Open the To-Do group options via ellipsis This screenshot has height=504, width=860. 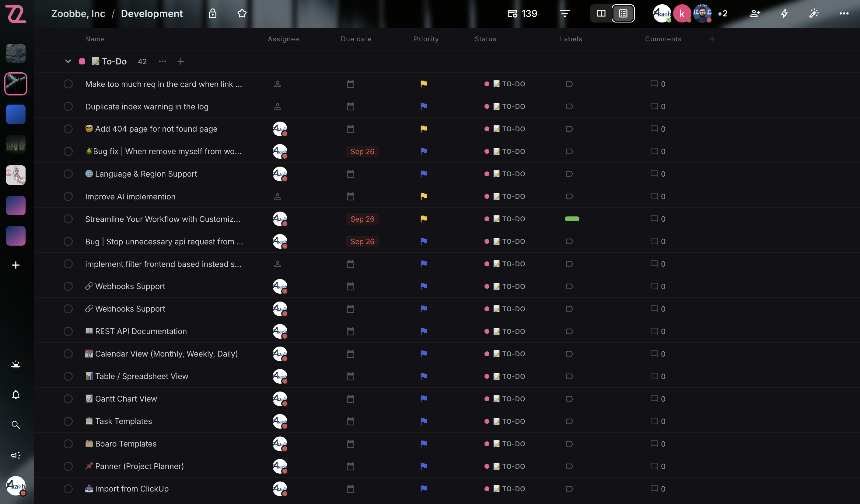[162, 61]
